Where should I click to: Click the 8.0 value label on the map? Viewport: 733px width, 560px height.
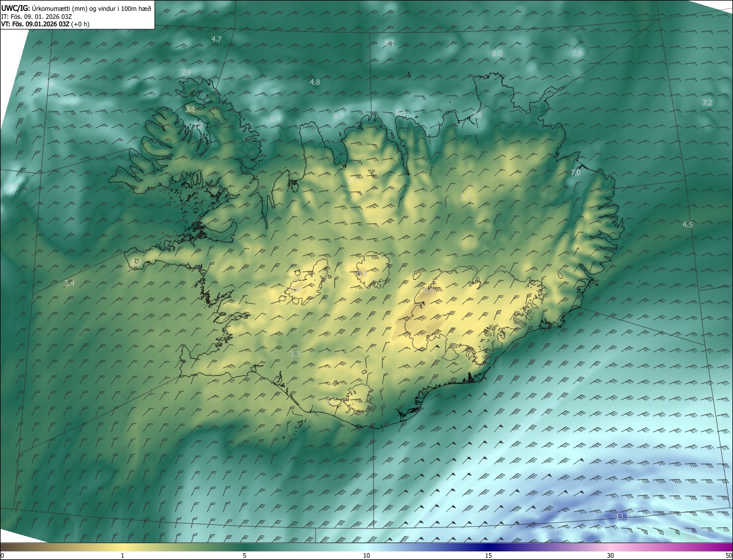497,54
